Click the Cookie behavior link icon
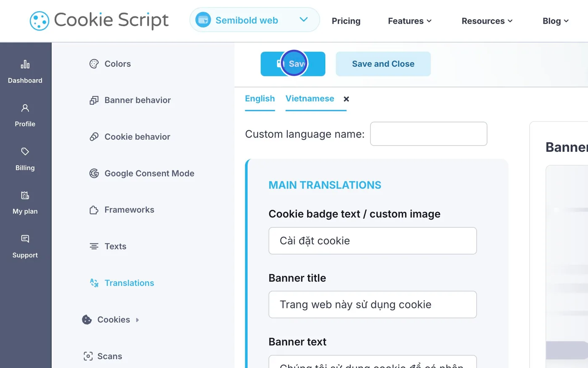 click(x=94, y=137)
